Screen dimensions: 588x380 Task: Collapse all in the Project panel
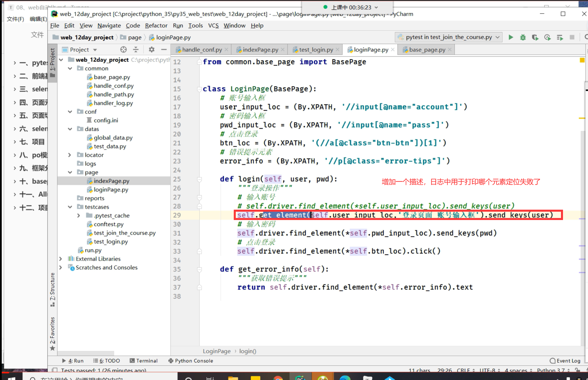pyautogui.click(x=136, y=49)
